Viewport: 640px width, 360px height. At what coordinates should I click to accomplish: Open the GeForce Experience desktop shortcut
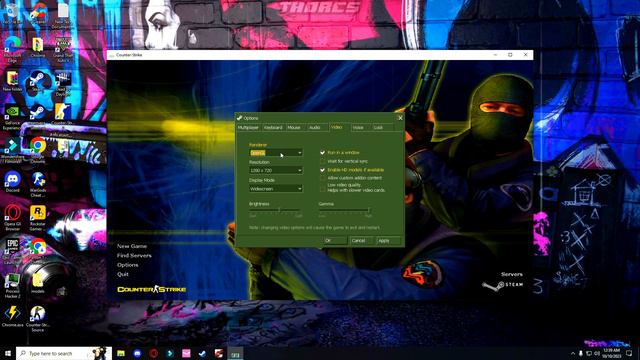12,117
